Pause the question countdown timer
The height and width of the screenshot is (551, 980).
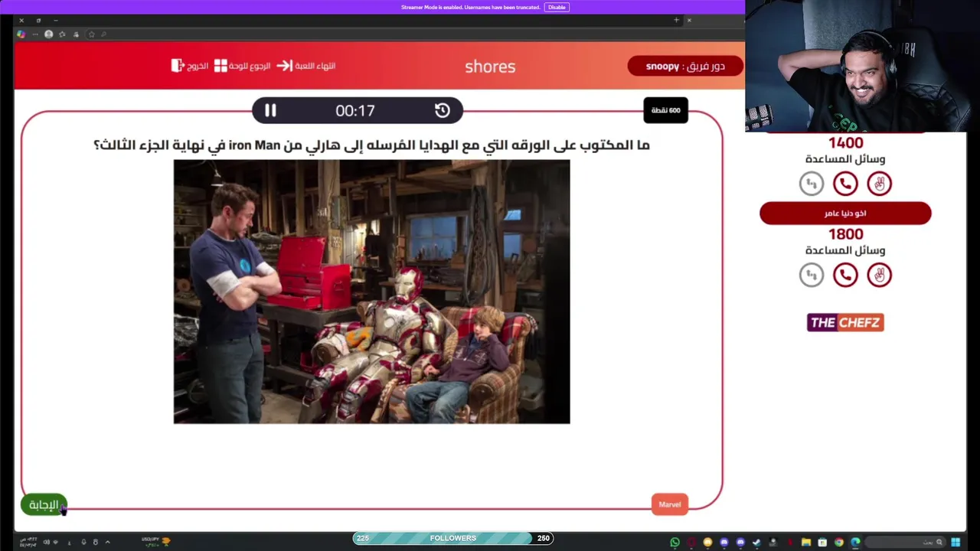click(x=270, y=110)
